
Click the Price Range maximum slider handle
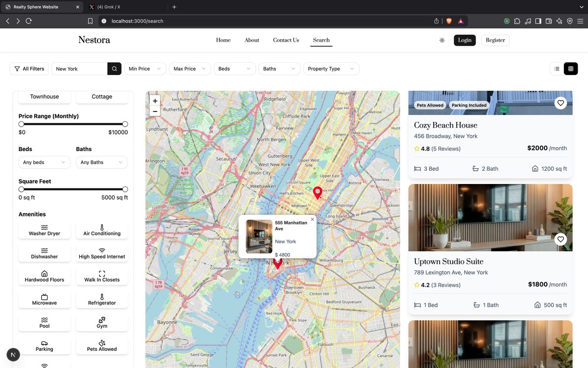pyautogui.click(x=125, y=124)
